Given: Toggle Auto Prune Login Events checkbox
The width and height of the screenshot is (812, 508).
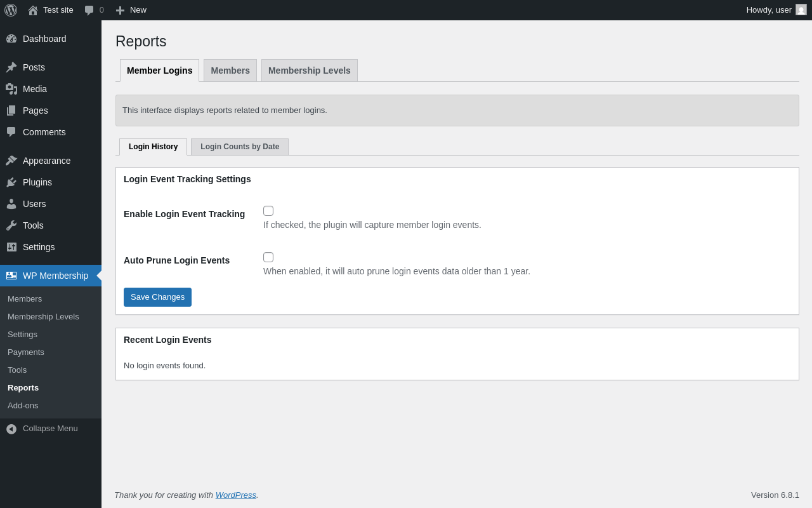Looking at the screenshot, I should click(268, 257).
